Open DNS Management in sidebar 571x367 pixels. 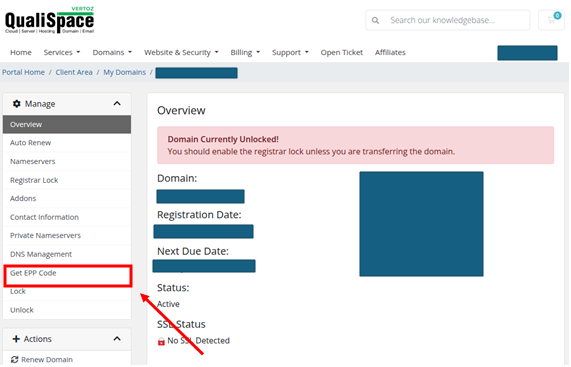67,254
